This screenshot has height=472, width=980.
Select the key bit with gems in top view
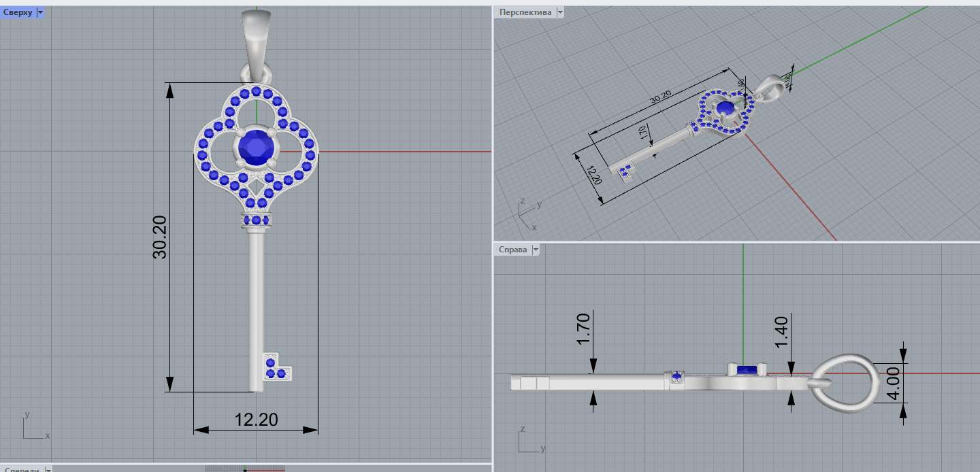tap(276, 367)
